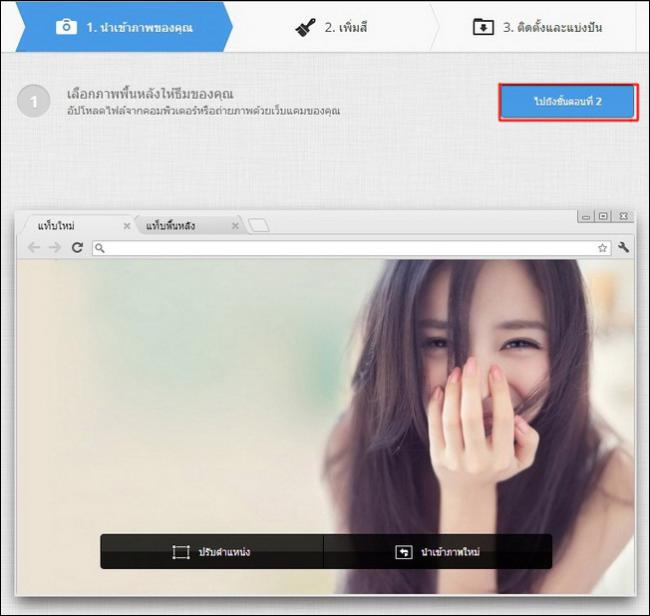Viewport: 650px width, 616px height.
Task: Click the back arrow in preview browser
Action: (x=34, y=247)
